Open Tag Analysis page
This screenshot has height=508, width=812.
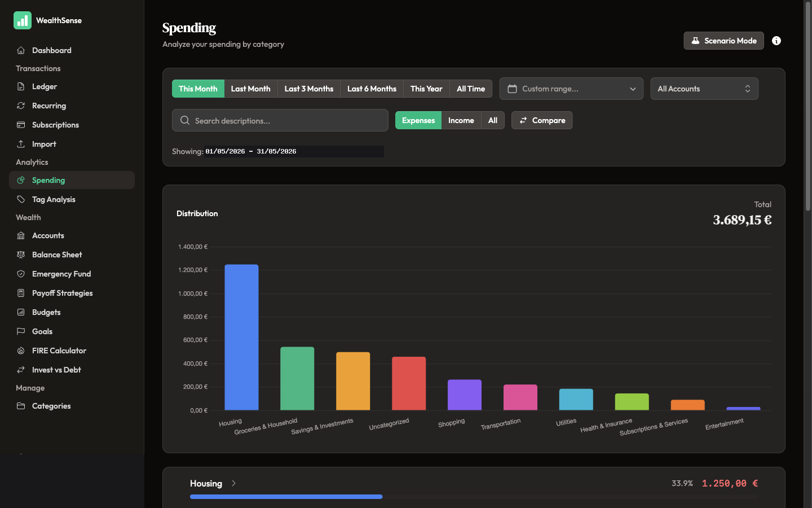pos(72,199)
